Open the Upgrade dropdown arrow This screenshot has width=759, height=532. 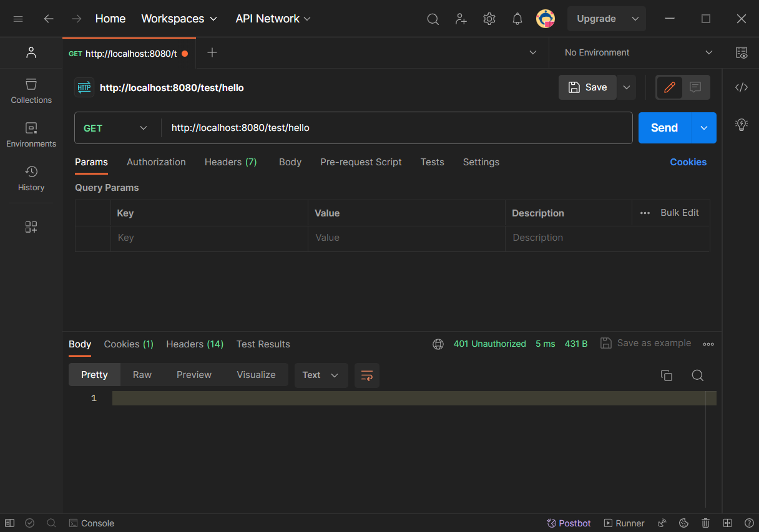(x=635, y=19)
